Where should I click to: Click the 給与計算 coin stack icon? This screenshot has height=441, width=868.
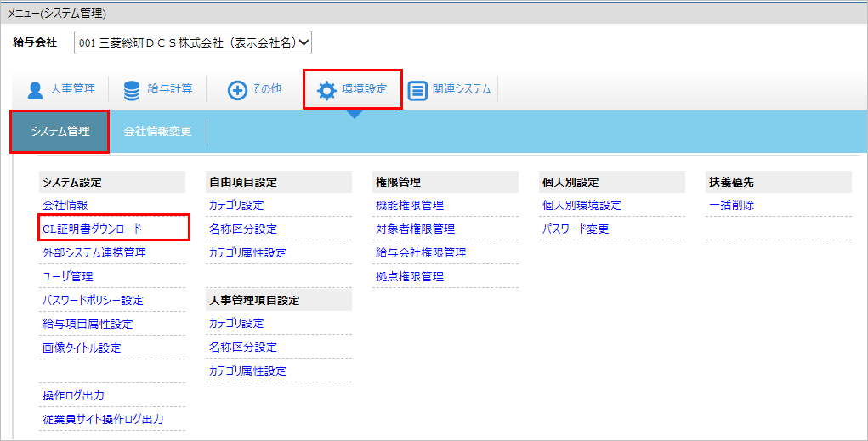(132, 90)
